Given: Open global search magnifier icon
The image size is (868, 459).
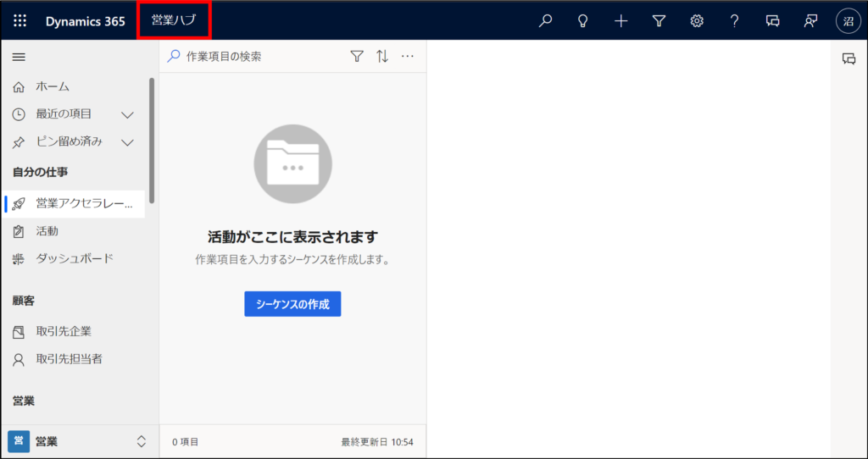Looking at the screenshot, I should [x=545, y=21].
